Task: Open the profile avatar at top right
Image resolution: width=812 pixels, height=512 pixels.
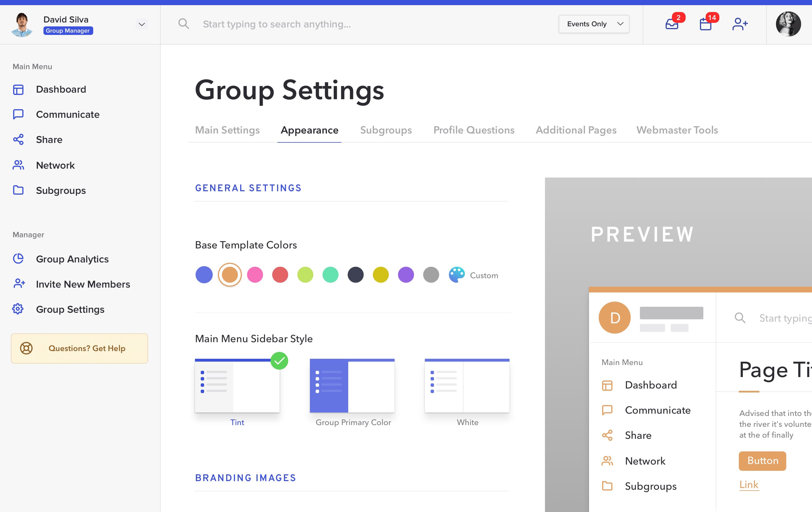Action: click(x=788, y=24)
